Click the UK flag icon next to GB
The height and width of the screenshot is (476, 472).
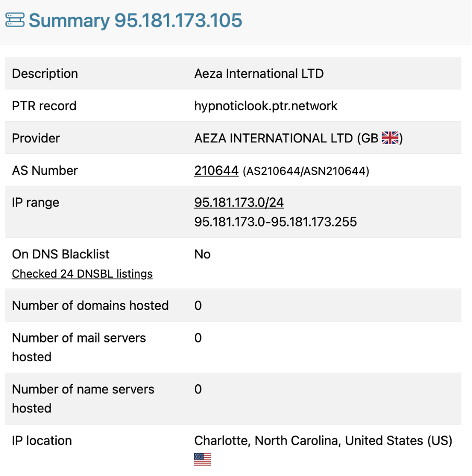[x=390, y=138]
